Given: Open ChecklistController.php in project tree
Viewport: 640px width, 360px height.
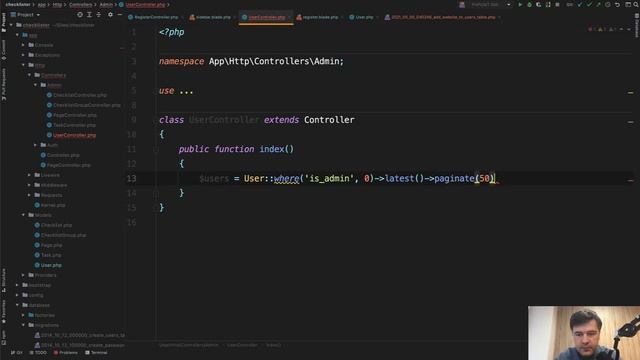Looking at the screenshot, I should [x=77, y=95].
